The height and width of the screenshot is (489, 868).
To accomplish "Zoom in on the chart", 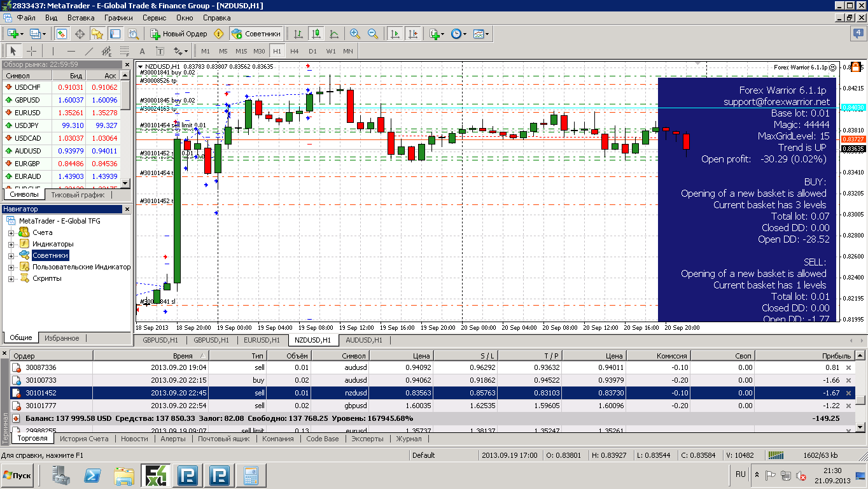I will pos(355,34).
